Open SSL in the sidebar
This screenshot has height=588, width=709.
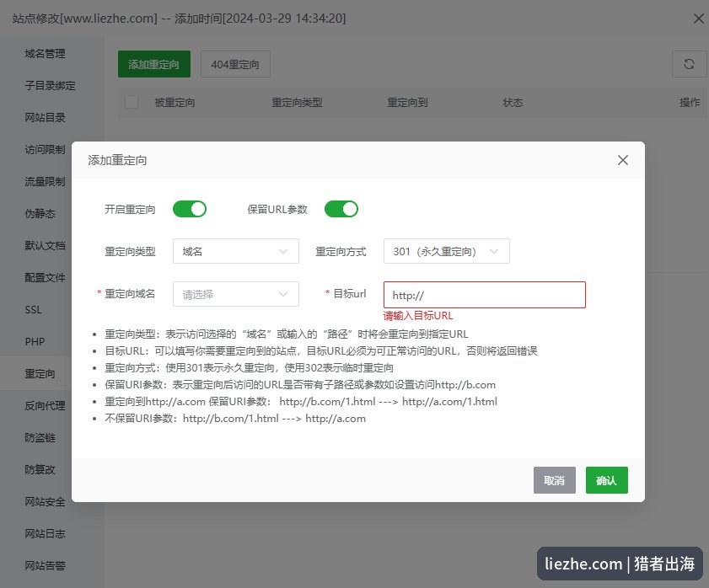[33, 310]
